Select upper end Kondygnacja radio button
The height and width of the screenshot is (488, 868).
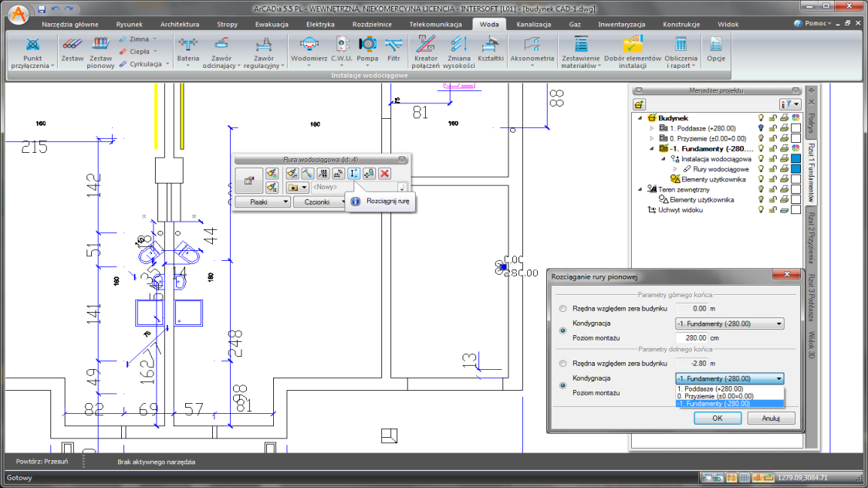coord(563,330)
